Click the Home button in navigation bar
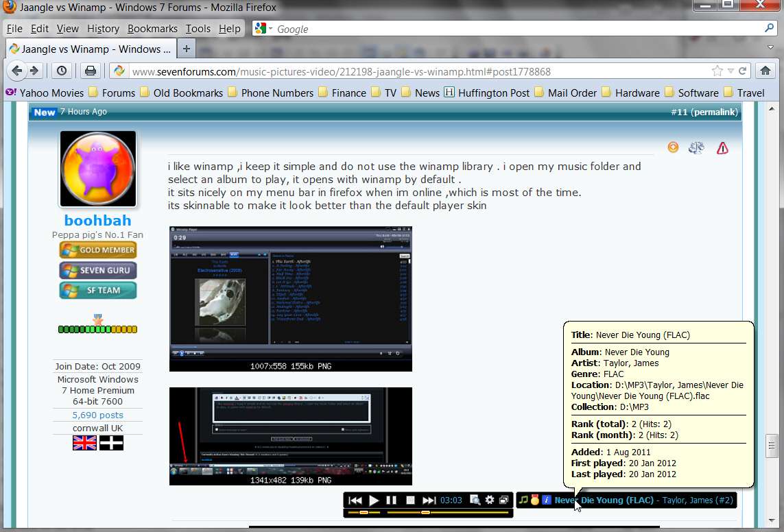784x532 pixels. click(x=765, y=71)
